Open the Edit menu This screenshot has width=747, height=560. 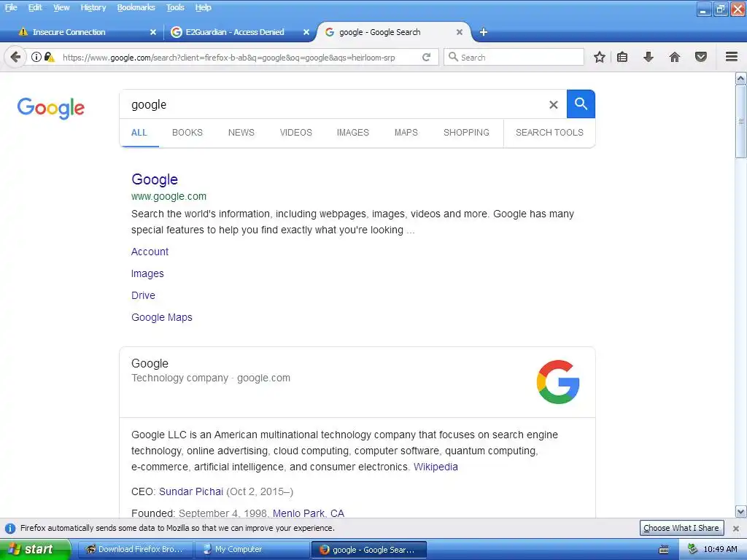pos(35,7)
